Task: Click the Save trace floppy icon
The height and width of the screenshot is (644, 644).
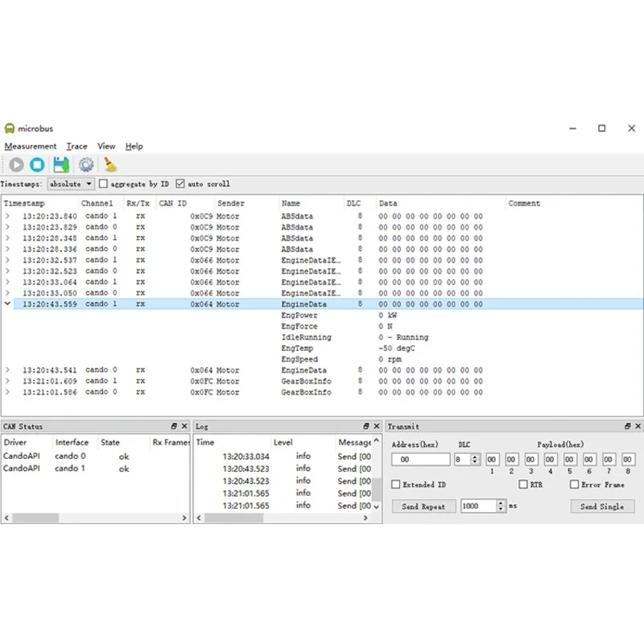Action: pos(61,165)
